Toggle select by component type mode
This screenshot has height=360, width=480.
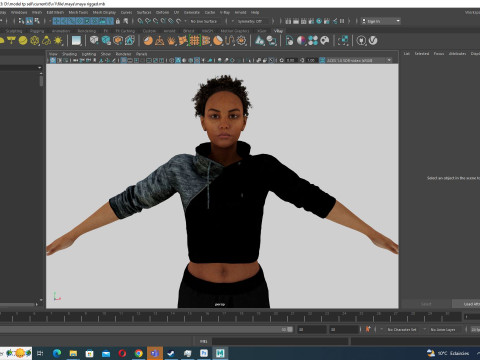pos(37,21)
